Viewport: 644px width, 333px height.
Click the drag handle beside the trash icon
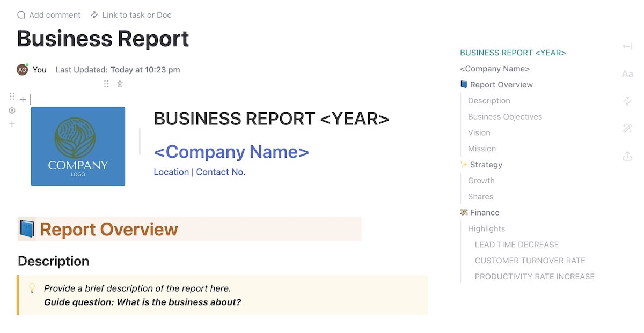point(106,84)
